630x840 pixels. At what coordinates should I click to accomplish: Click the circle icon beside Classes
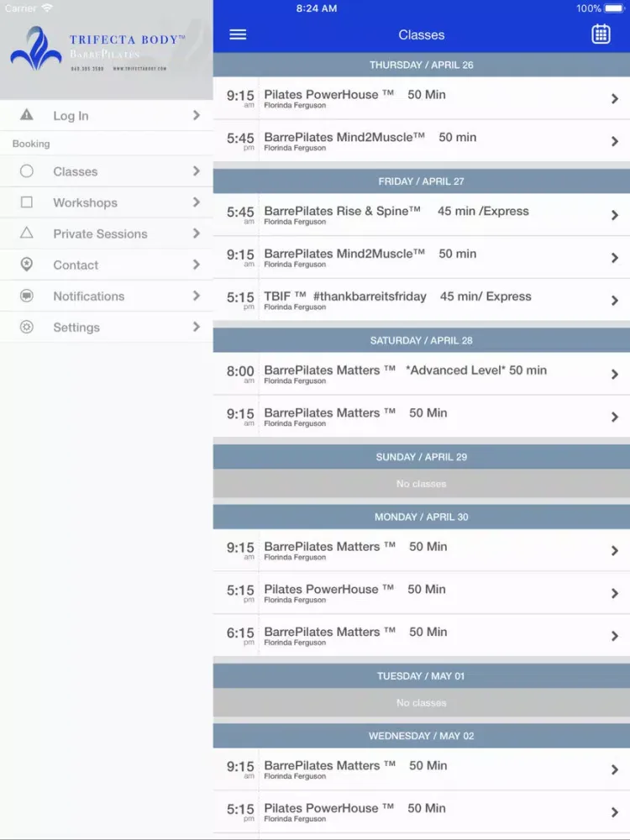click(27, 171)
